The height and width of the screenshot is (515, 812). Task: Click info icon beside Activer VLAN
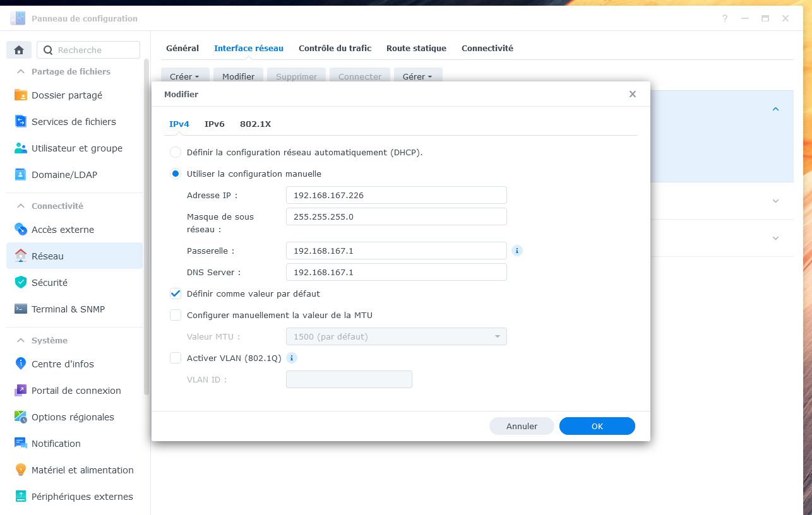(x=292, y=358)
